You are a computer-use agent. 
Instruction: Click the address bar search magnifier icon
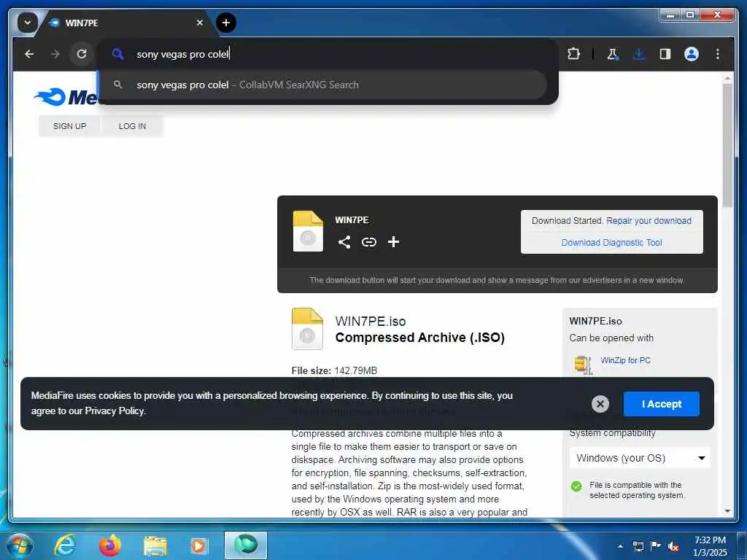coord(117,54)
